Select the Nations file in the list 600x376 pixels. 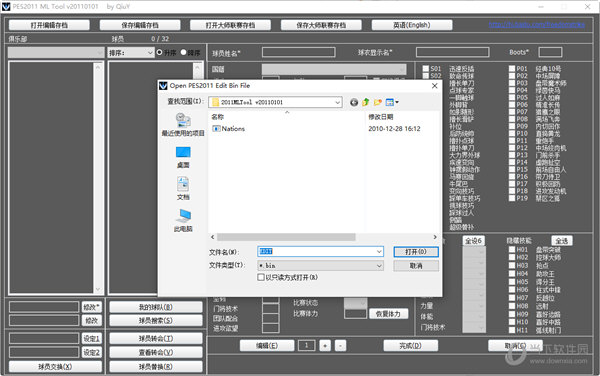point(228,129)
